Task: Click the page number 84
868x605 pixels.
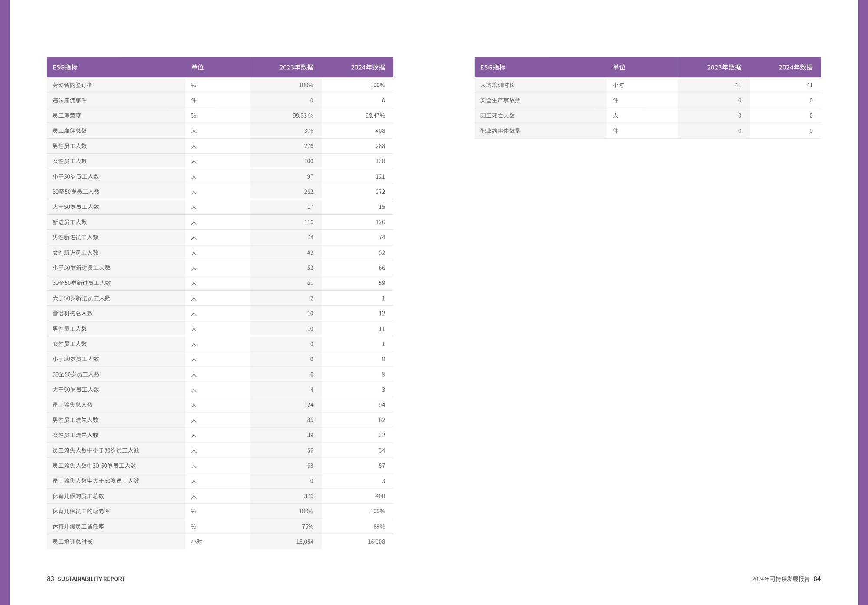Action: pos(817,579)
